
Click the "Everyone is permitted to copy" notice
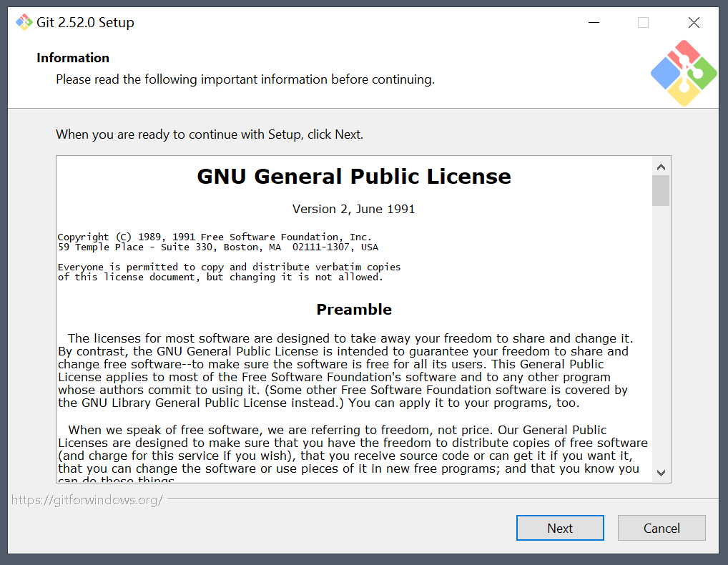coord(229,272)
